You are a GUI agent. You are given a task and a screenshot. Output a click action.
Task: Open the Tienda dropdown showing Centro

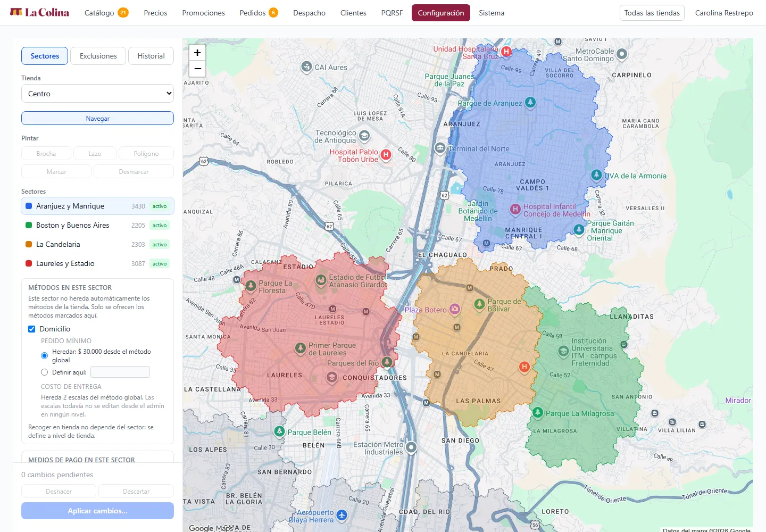(98, 94)
